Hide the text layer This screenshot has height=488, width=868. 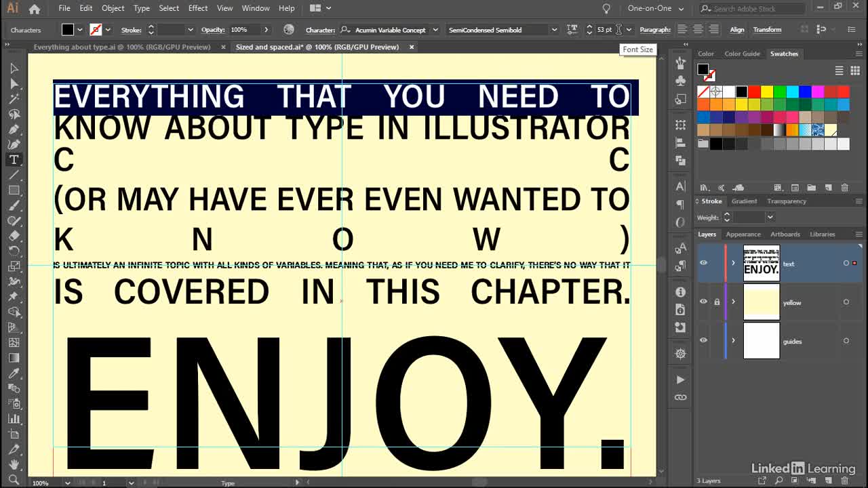(x=703, y=263)
